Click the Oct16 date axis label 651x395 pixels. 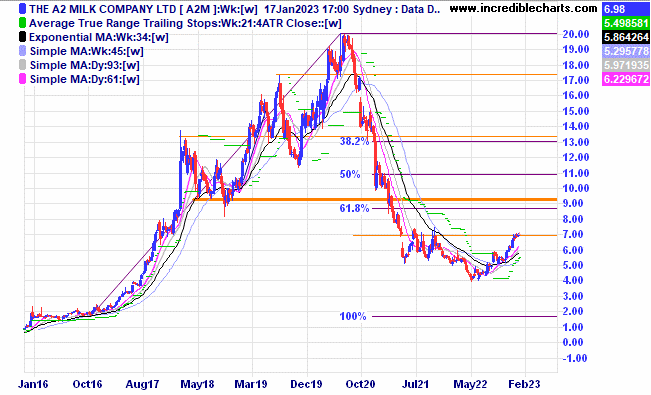point(87,384)
